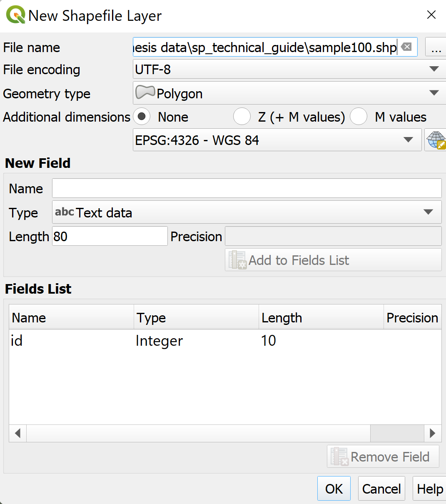Select the None dimensions radio button

point(142,117)
